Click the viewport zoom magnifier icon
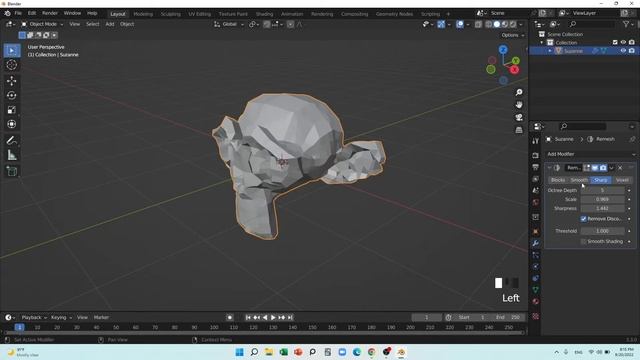Screen dimensions: 640x360 coord(519,92)
